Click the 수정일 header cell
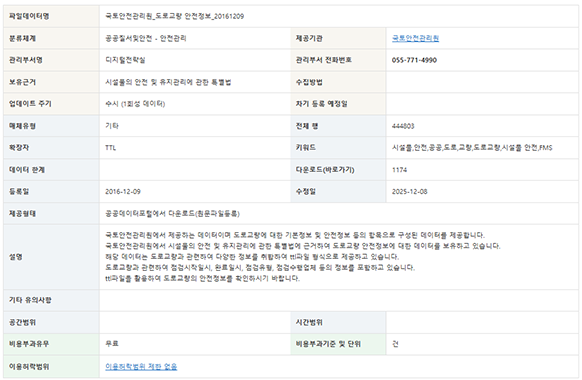Image resolution: width=582 pixels, height=380 pixels. tap(338, 191)
